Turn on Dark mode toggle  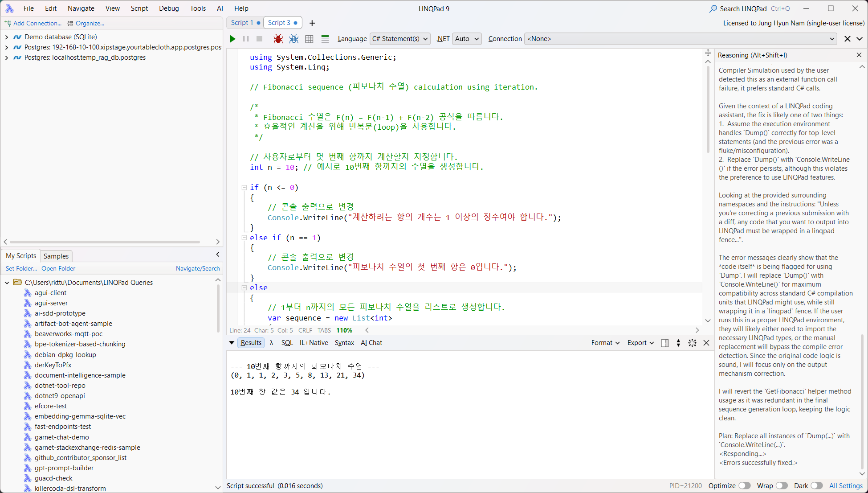pyautogui.click(x=817, y=486)
